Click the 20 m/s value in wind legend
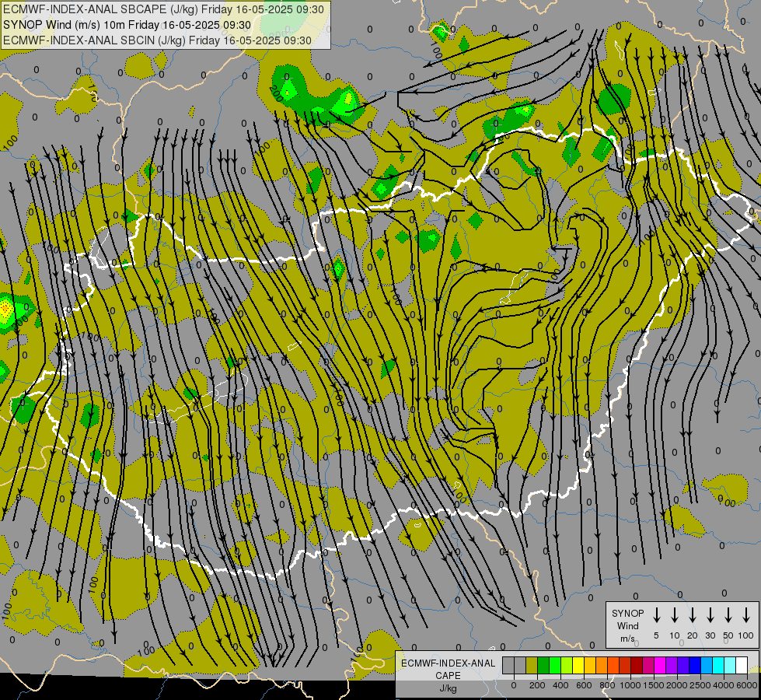This screenshot has height=700, width=761. point(693,635)
